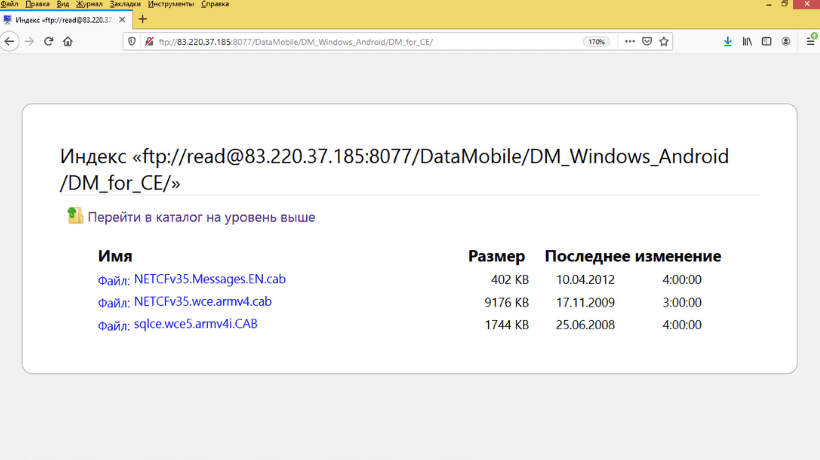Go to parent directory link
Screen dimensions: 820x460
201,217
